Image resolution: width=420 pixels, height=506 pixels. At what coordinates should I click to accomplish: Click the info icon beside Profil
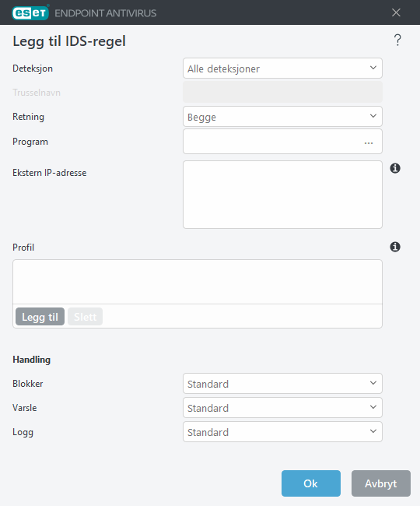tap(395, 247)
